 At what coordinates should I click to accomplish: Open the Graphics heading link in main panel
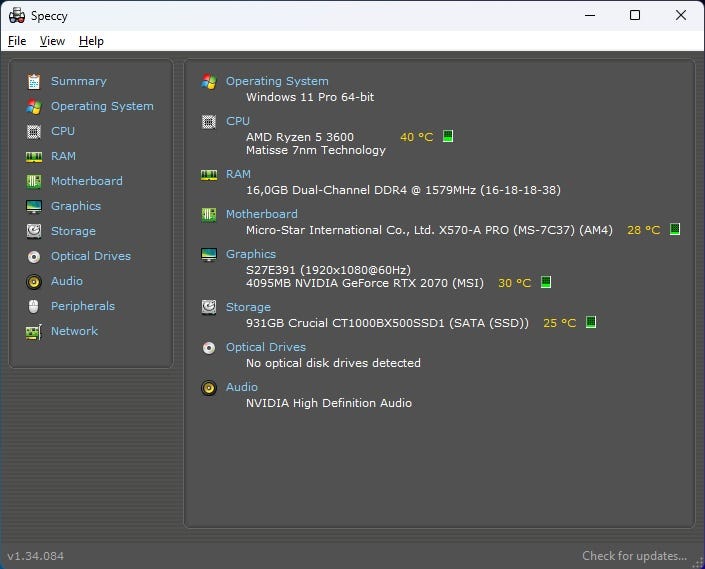(x=251, y=254)
